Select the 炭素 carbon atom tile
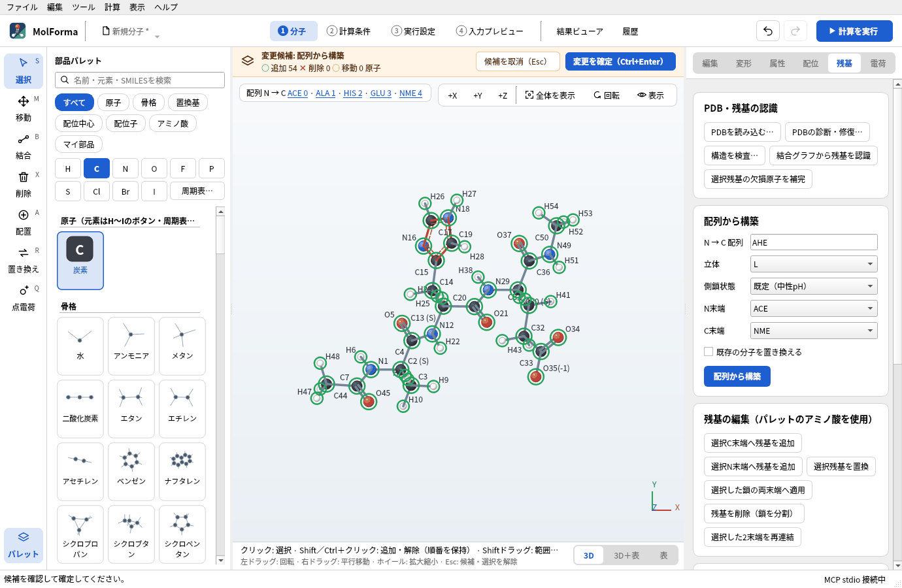902x588 pixels. click(x=80, y=261)
